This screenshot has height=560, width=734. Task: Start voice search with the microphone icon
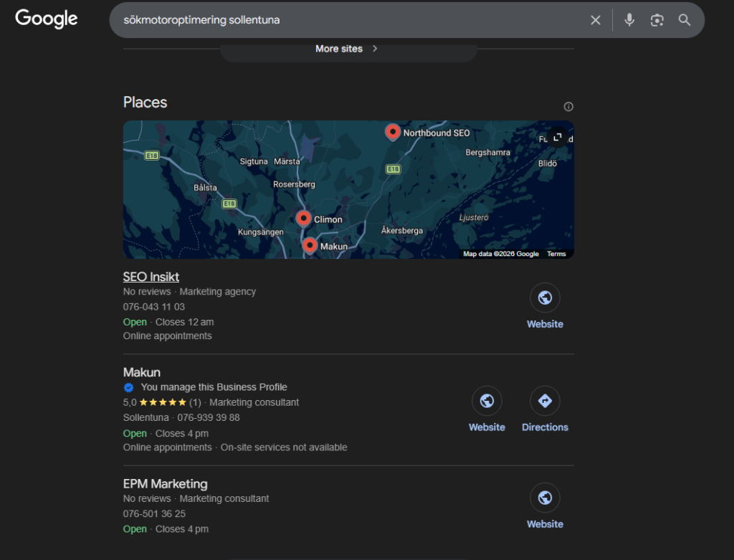coord(629,20)
